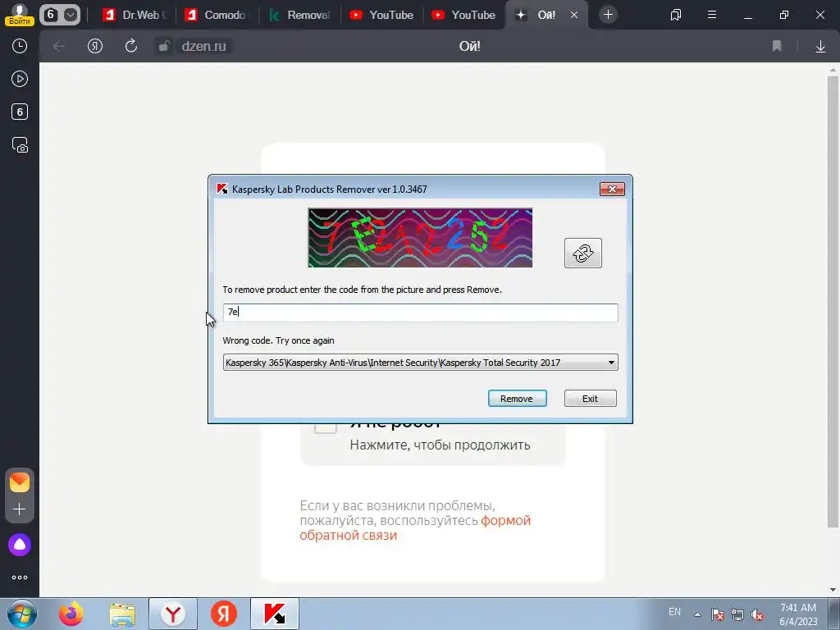840x630 pixels.
Task: Open the формой обратной связи link
Action: pyautogui.click(x=415, y=527)
